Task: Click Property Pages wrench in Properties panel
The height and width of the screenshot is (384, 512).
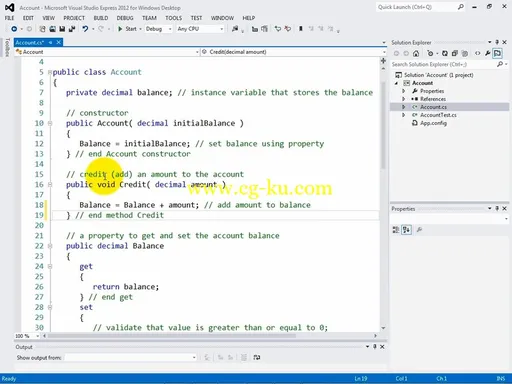Action: pos(419,229)
